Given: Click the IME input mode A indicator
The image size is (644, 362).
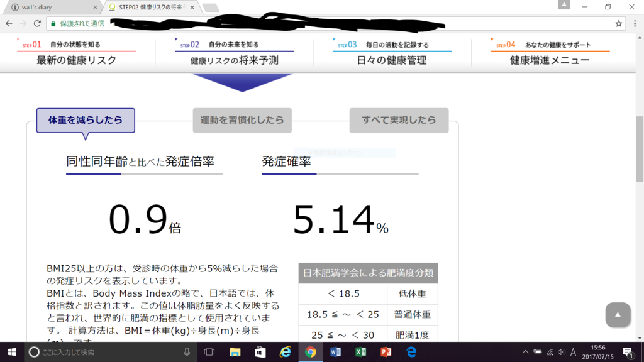Looking at the screenshot, I should 574,352.
